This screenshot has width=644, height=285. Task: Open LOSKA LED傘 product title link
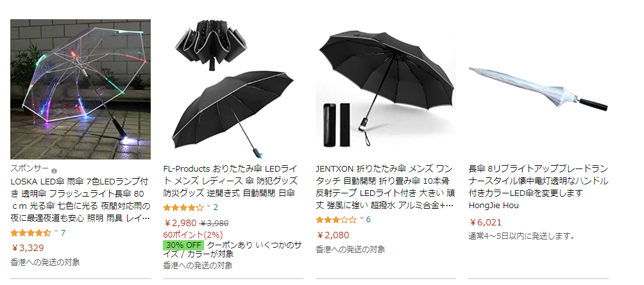tap(81, 200)
